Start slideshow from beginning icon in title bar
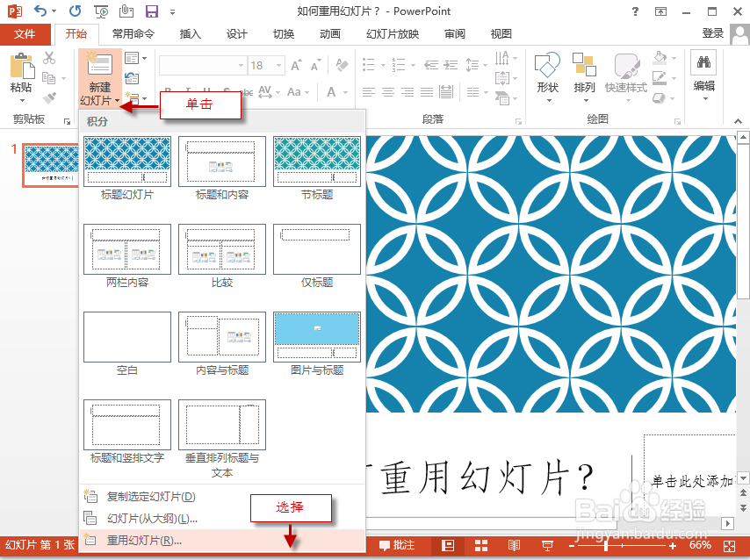Viewport: 750px width, 560px height. click(x=101, y=11)
